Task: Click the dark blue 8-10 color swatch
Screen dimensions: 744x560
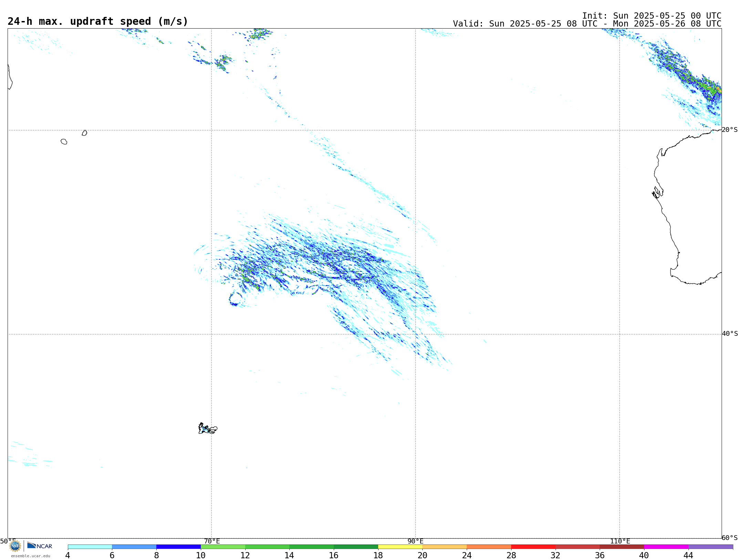Action: pyautogui.click(x=178, y=547)
